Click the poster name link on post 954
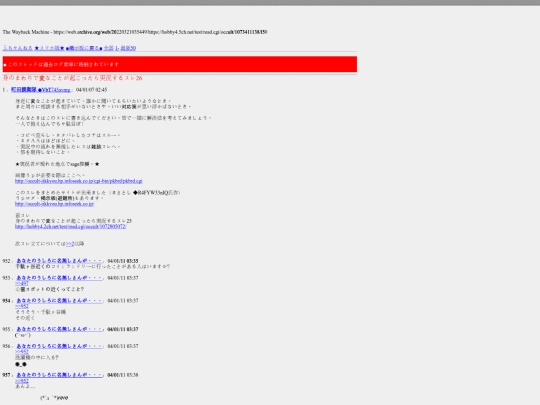Screen dimensions: 540x405 click(x=59, y=301)
